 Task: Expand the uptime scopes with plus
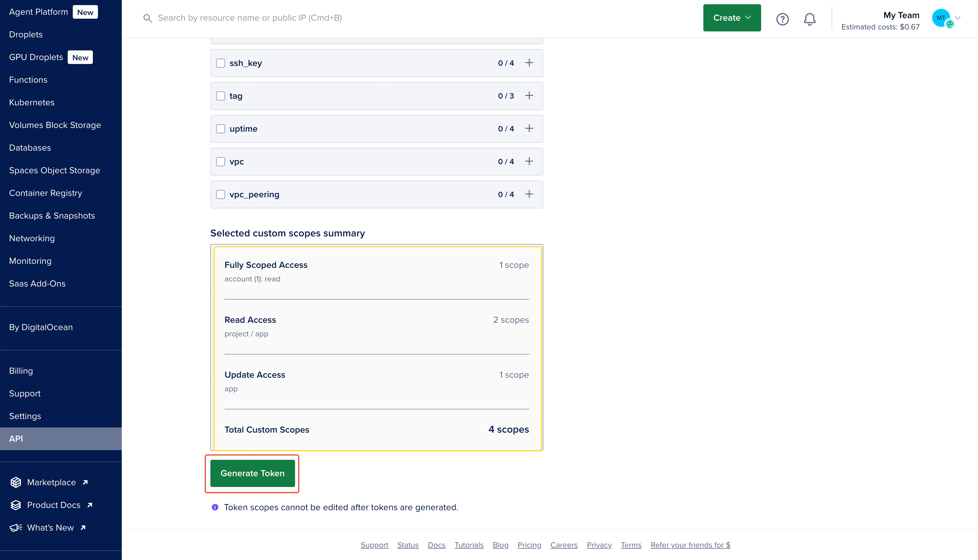click(x=529, y=129)
